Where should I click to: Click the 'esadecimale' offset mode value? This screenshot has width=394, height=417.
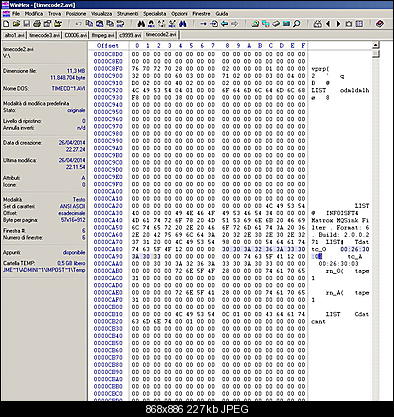coord(72,213)
